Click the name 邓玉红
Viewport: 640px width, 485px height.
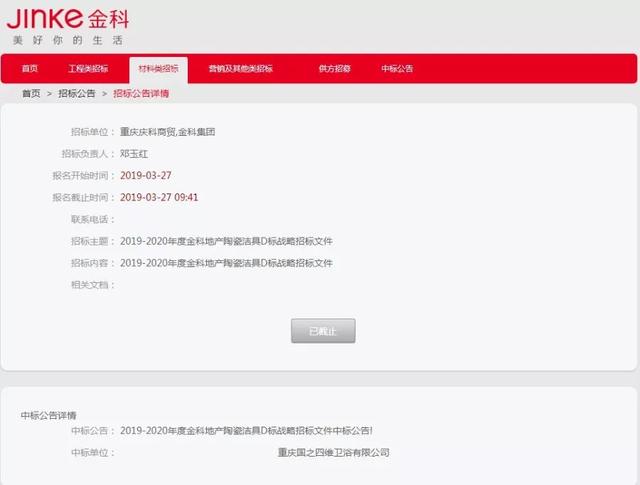click(134, 154)
